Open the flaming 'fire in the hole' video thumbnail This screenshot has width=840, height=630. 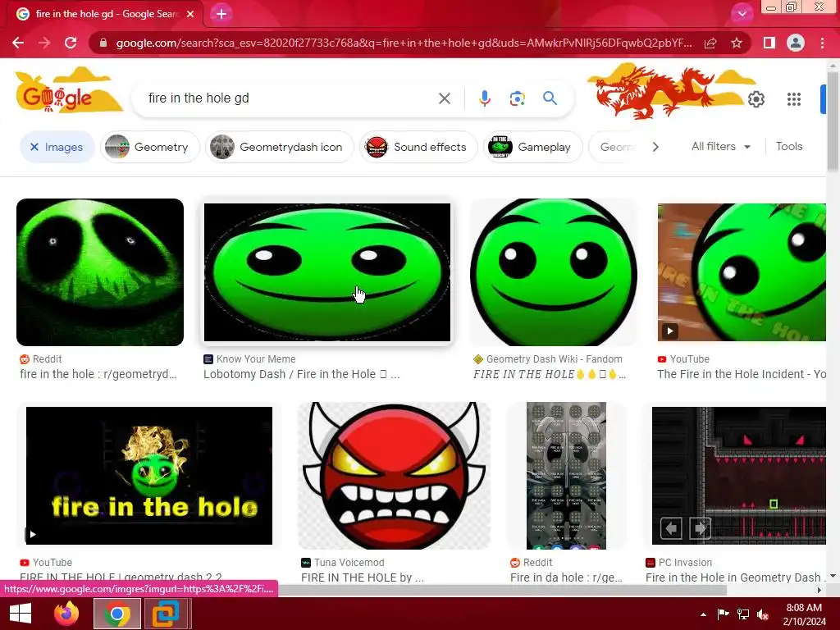(149, 476)
